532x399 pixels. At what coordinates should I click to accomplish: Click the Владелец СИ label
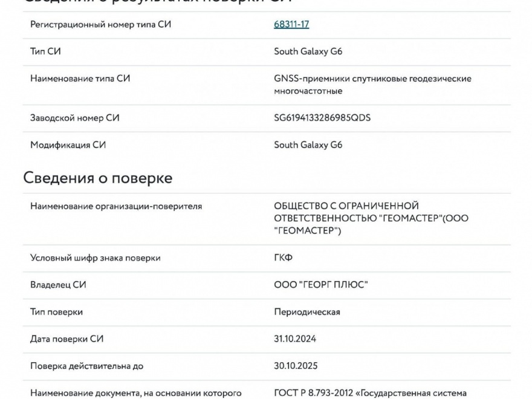(x=58, y=285)
